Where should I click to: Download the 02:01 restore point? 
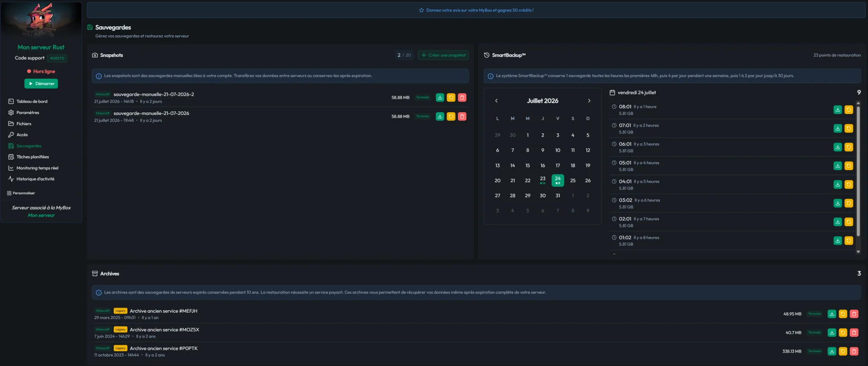point(838,222)
